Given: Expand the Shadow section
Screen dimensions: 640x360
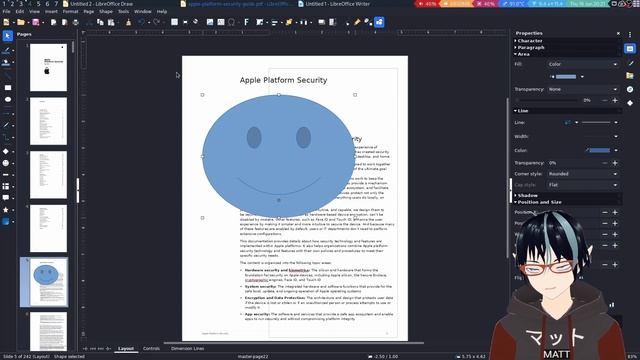Looking at the screenshot, I should 526,196.
